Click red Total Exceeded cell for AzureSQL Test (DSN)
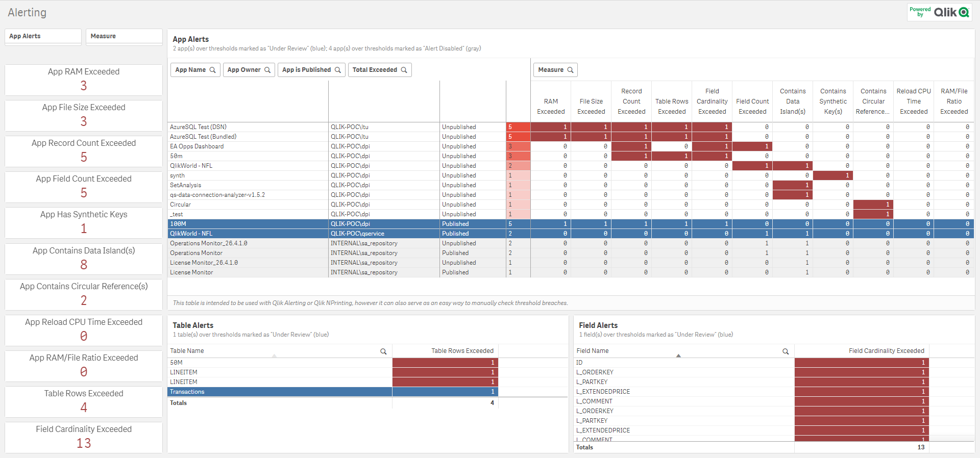Viewport: 980px width, 458px height. [x=518, y=127]
